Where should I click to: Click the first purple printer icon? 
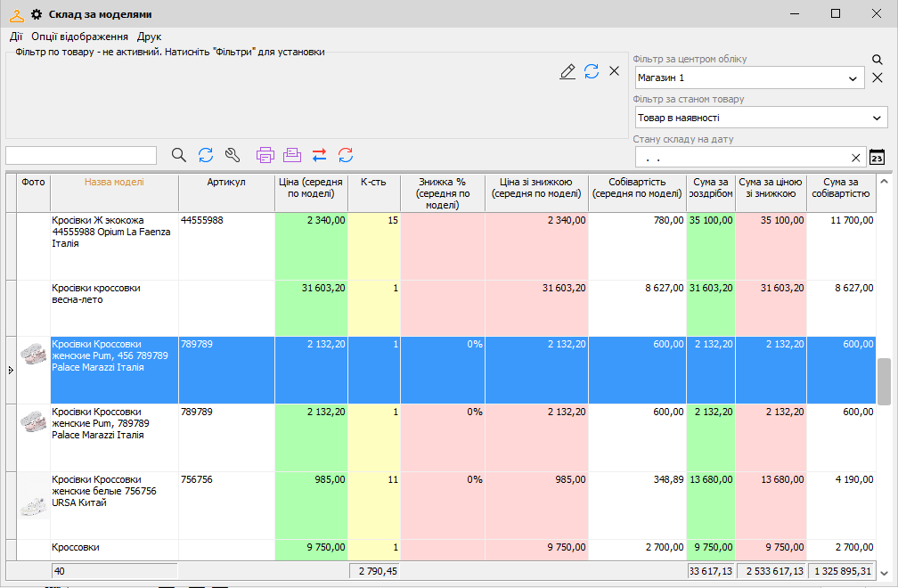click(265, 155)
